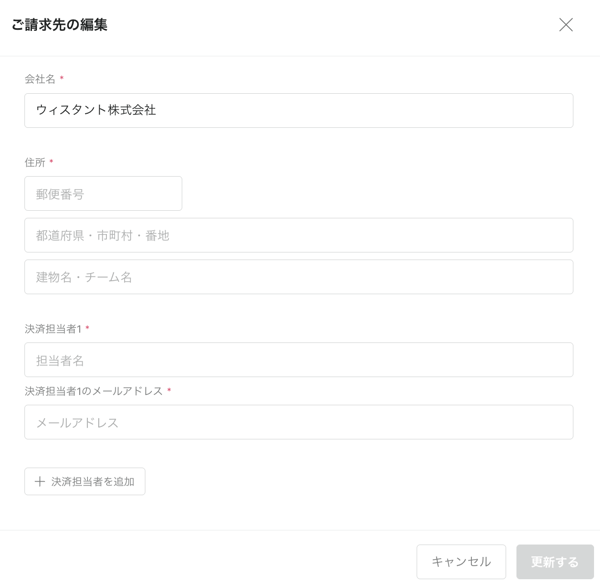Click the キャンセル button
Viewport: 600px width, 583px height.
point(461,562)
